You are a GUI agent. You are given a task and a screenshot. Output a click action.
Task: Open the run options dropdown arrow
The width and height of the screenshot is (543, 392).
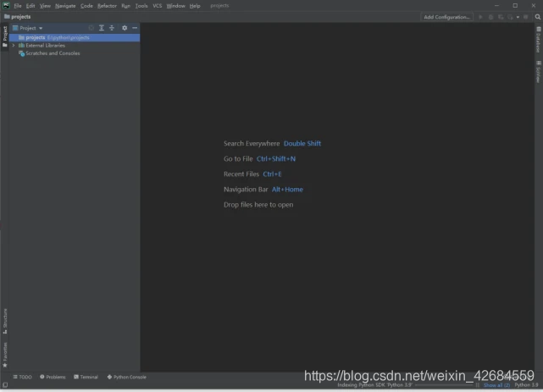518,17
